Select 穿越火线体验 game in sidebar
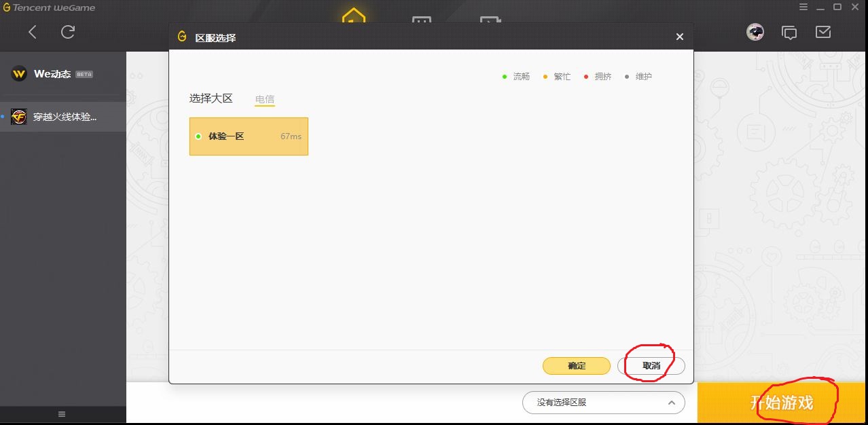868x425 pixels. [63, 117]
